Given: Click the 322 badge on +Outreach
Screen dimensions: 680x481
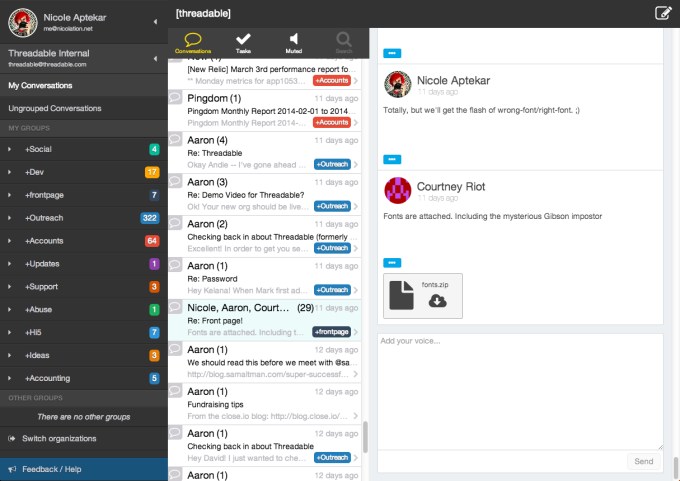Looking at the screenshot, I should 150,218.
